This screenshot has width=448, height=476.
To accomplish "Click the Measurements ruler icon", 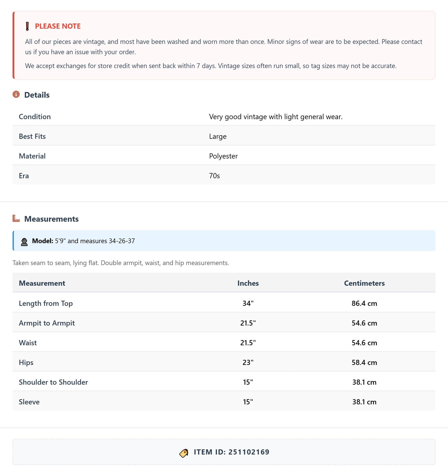I will tap(16, 218).
